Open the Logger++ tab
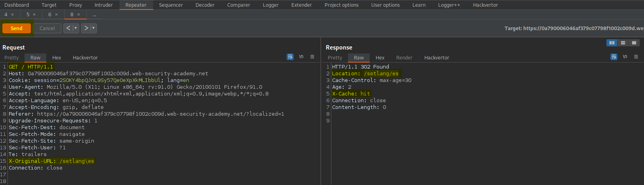Screen dimensions: 644x185 coord(449,5)
